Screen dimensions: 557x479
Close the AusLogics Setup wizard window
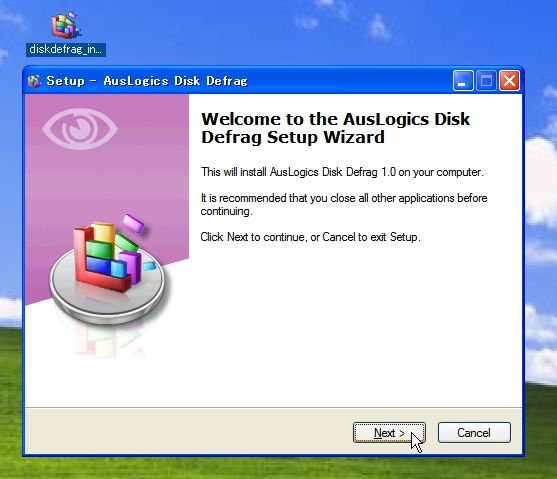point(509,81)
